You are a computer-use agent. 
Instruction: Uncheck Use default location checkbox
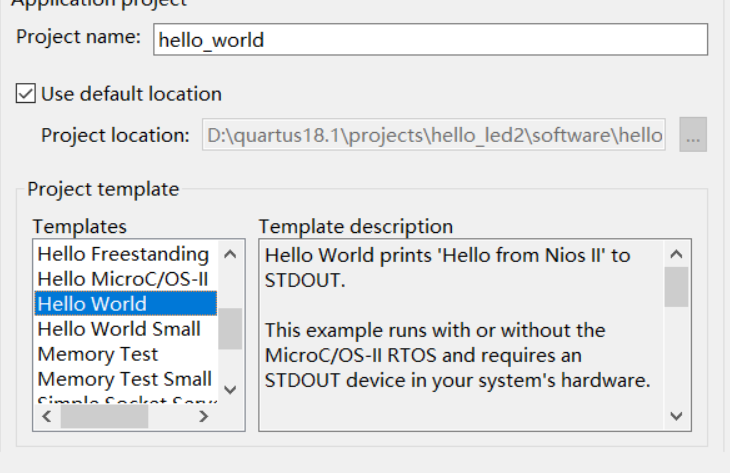coord(26,94)
